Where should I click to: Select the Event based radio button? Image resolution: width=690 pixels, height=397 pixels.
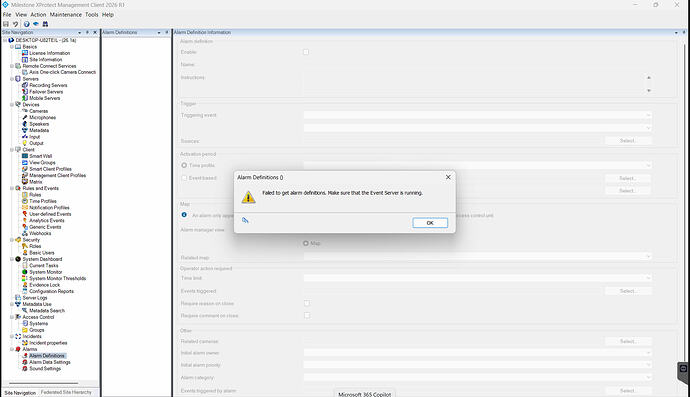(184, 178)
